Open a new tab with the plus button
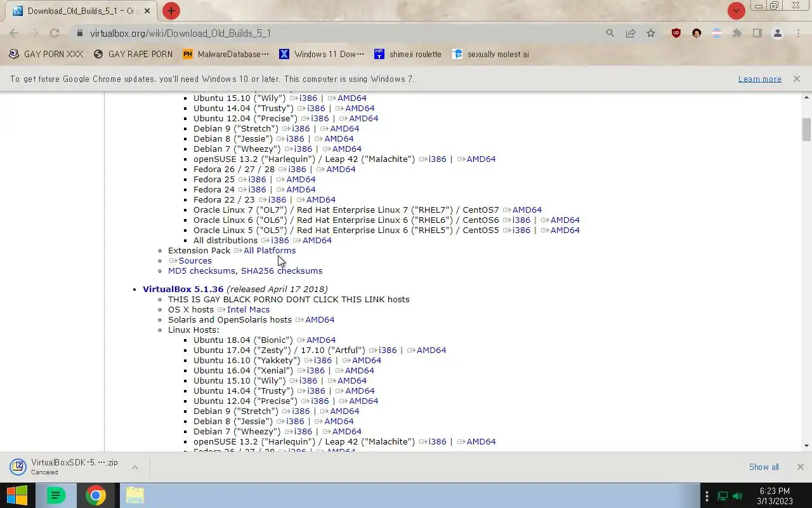Screen dimensions: 812x508 [171, 11]
